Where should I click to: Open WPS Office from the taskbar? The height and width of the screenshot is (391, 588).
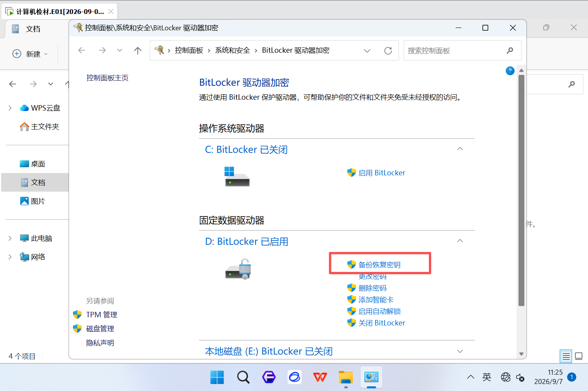coord(320,377)
